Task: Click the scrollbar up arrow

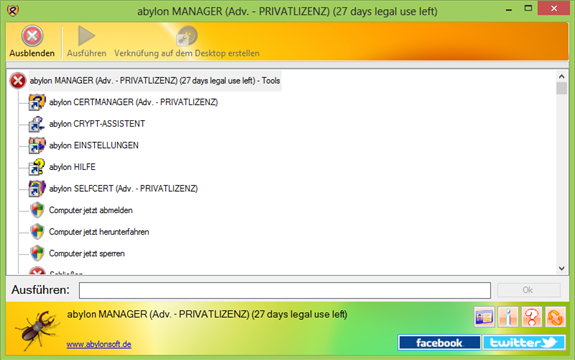Action: tap(561, 76)
